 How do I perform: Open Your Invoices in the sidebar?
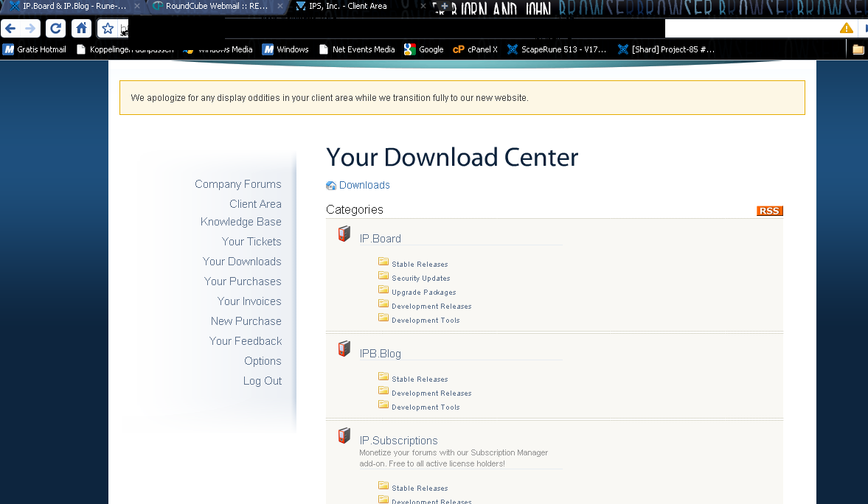pos(249,301)
